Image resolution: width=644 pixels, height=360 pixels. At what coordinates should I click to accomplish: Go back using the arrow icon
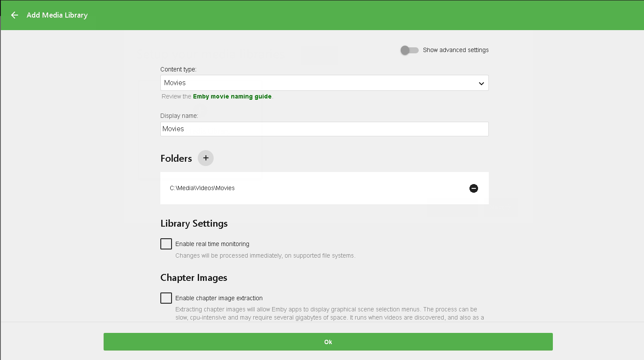point(15,15)
